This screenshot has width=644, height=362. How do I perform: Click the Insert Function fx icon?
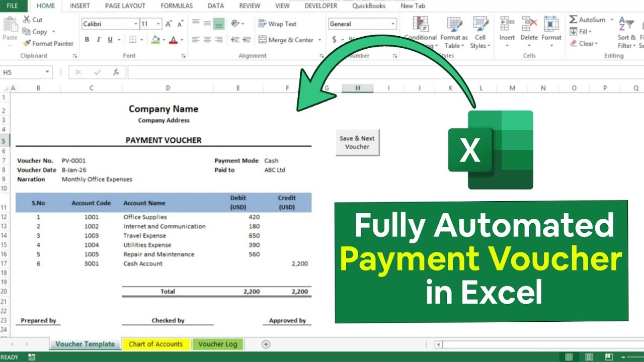click(x=116, y=72)
